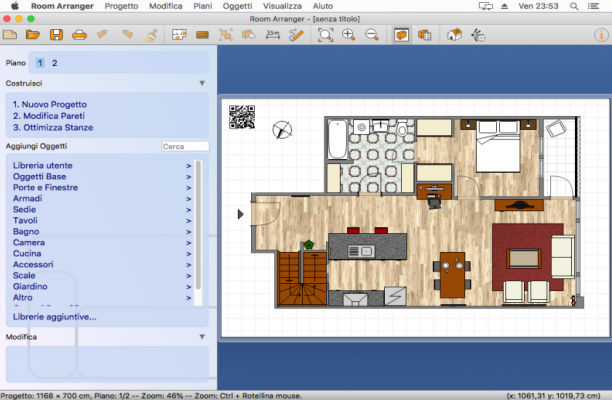Open the Apple menu
The height and width of the screenshot is (400, 612).
pyautogui.click(x=14, y=5)
